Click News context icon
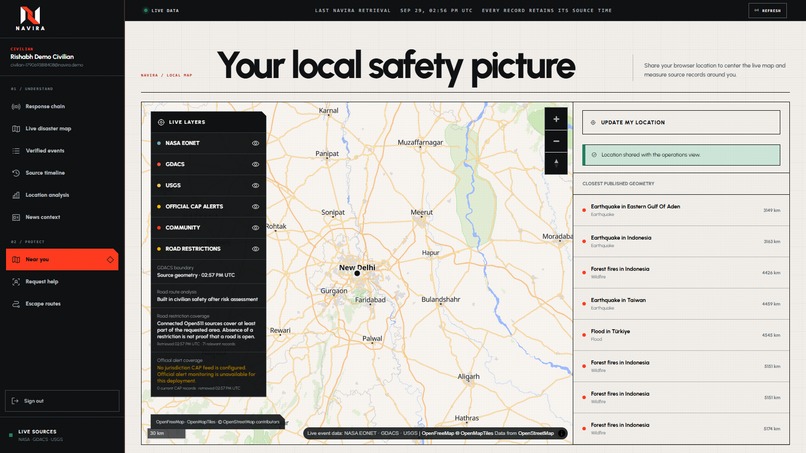This screenshot has height=453, width=806. pyautogui.click(x=16, y=217)
